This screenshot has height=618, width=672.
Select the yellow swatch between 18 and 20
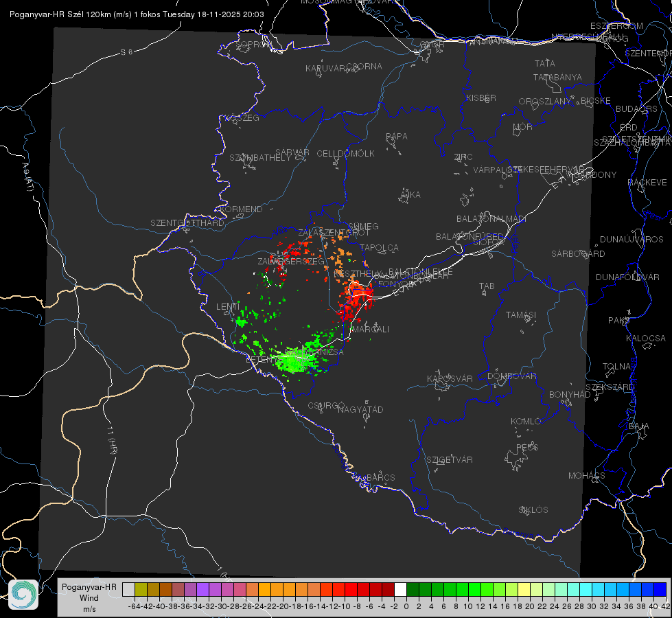[x=524, y=589]
